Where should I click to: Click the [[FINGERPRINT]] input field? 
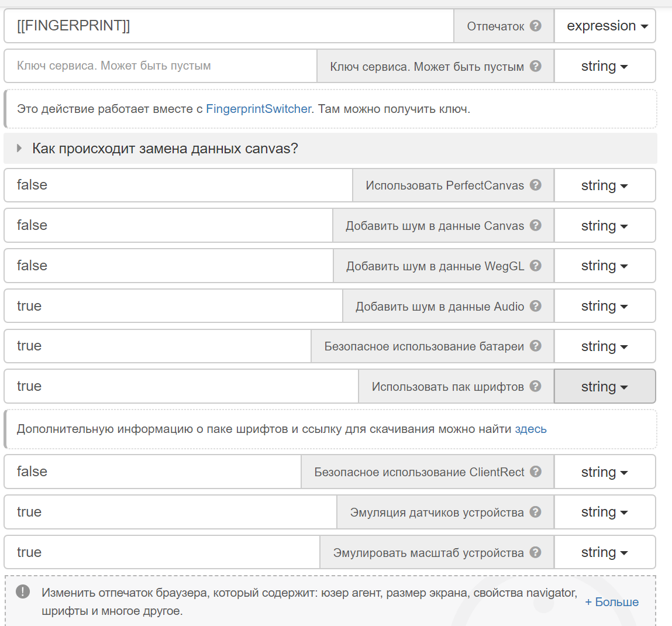[228, 26]
